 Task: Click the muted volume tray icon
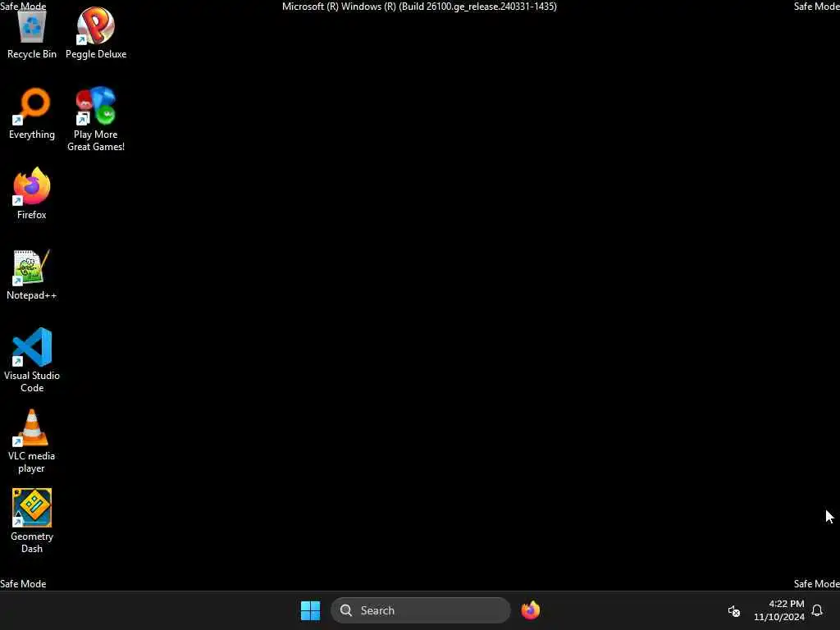pyautogui.click(x=734, y=610)
